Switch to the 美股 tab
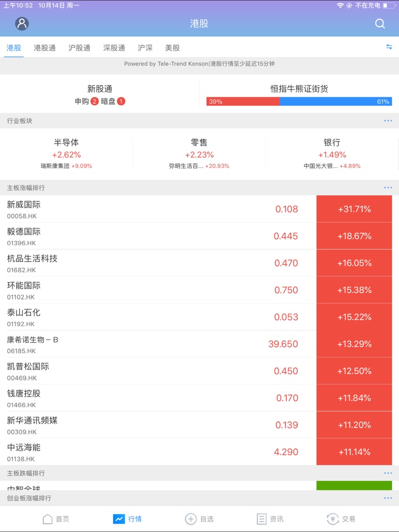Viewport: 399px width, 532px height. (172, 48)
